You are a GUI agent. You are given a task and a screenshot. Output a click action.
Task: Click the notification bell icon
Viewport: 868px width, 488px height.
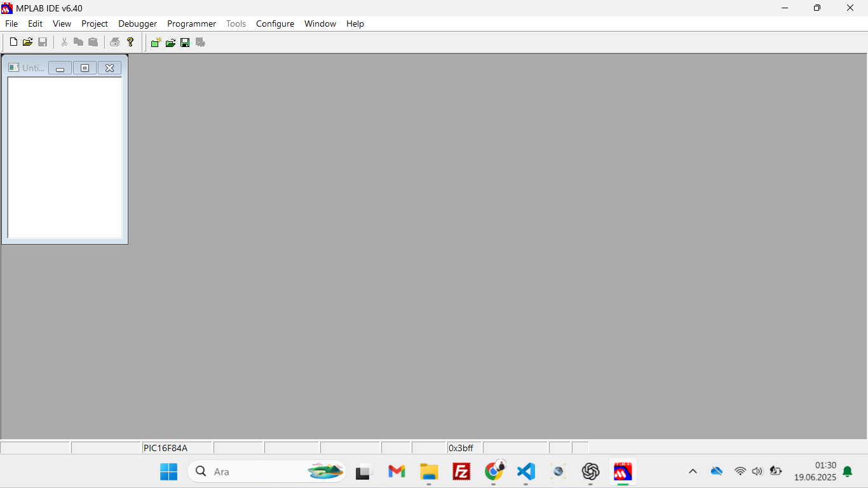tap(847, 471)
